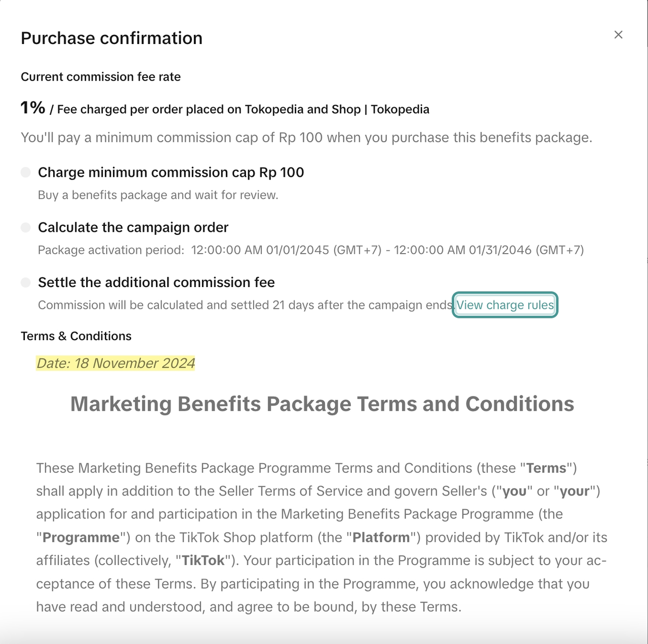Click the 1% commission rate figure
Image resolution: width=648 pixels, height=644 pixels.
point(33,107)
